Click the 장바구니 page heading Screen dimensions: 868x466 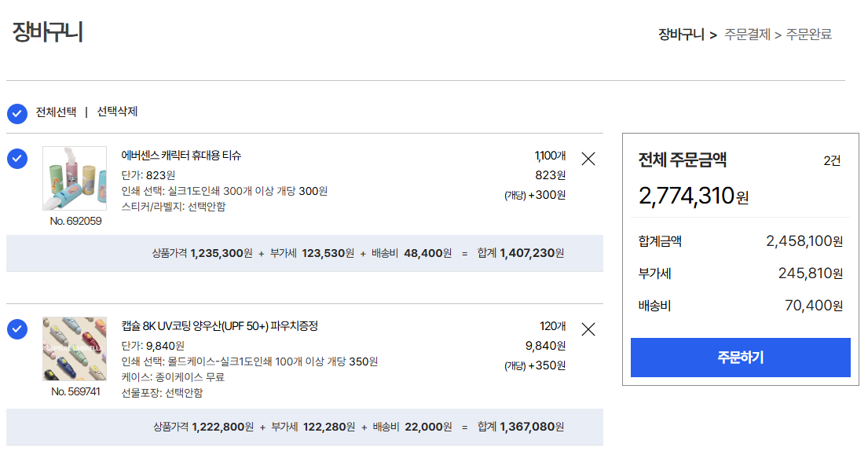47,32
